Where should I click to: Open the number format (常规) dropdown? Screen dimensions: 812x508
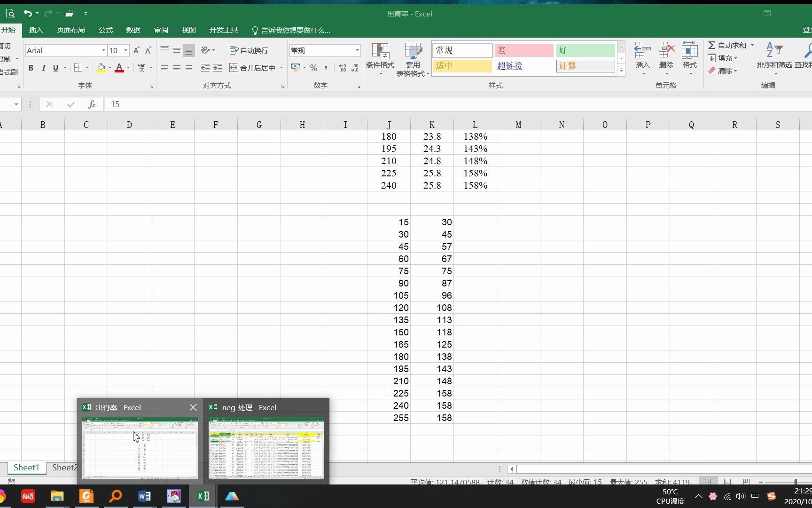click(x=357, y=50)
